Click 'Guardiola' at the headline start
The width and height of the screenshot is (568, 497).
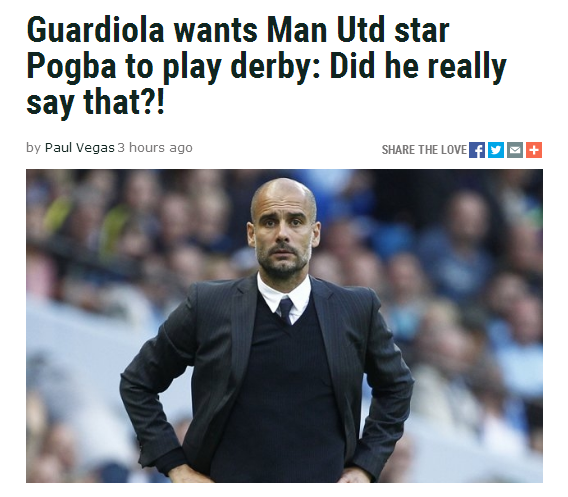pos(96,30)
